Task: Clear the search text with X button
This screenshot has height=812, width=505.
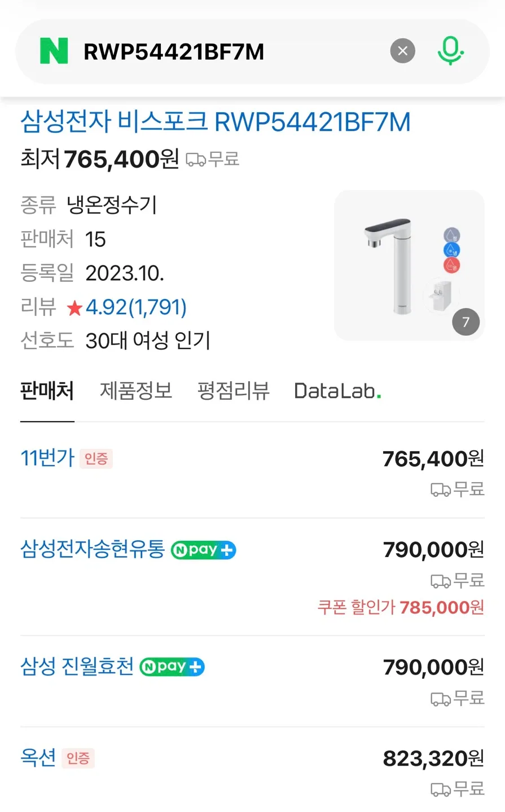Action: (x=402, y=51)
